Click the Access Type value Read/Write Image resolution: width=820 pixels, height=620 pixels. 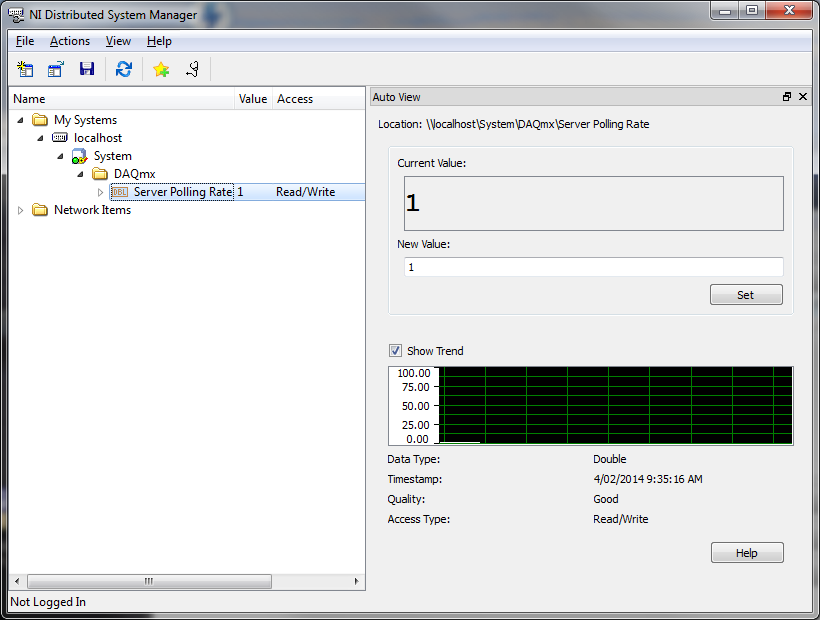(620, 519)
